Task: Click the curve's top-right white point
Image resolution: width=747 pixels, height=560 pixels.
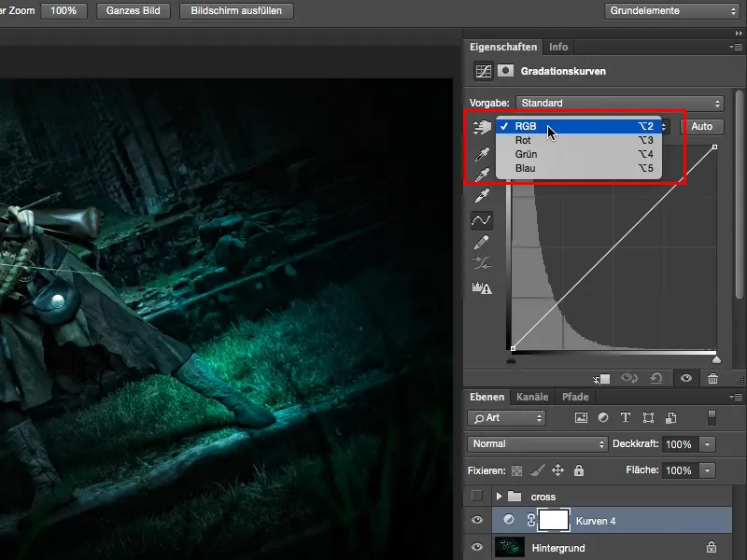Action: pos(714,147)
